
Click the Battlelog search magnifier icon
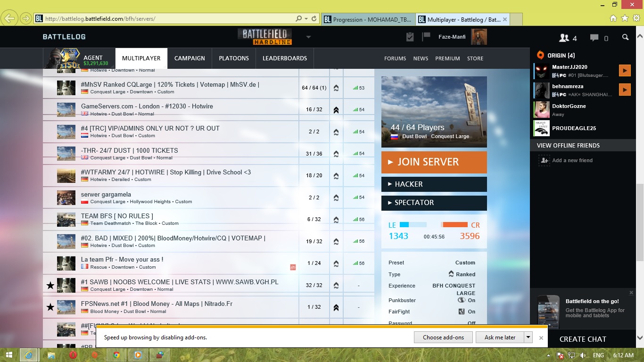click(x=625, y=37)
